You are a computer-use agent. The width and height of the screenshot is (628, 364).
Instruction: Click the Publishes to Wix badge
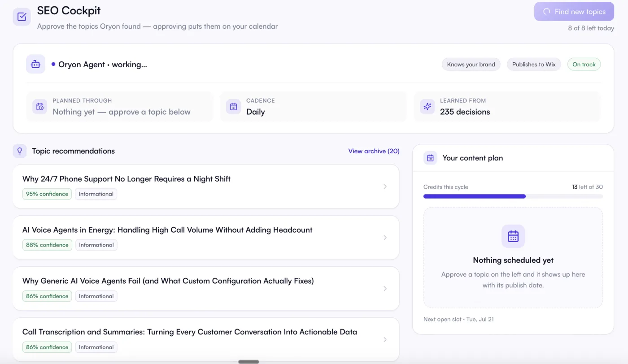coord(534,65)
